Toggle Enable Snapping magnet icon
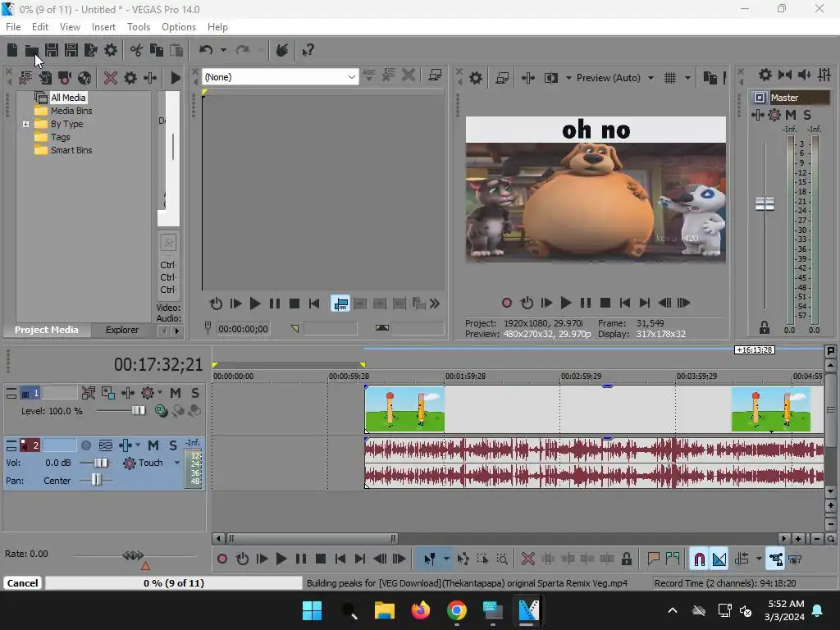Image resolution: width=840 pixels, height=630 pixels. click(x=699, y=559)
